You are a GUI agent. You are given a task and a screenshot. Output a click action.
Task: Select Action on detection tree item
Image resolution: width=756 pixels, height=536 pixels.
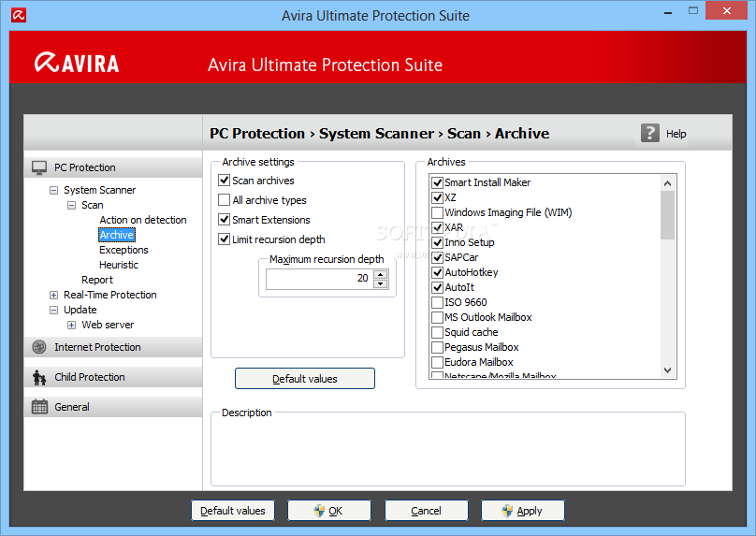coord(143,220)
